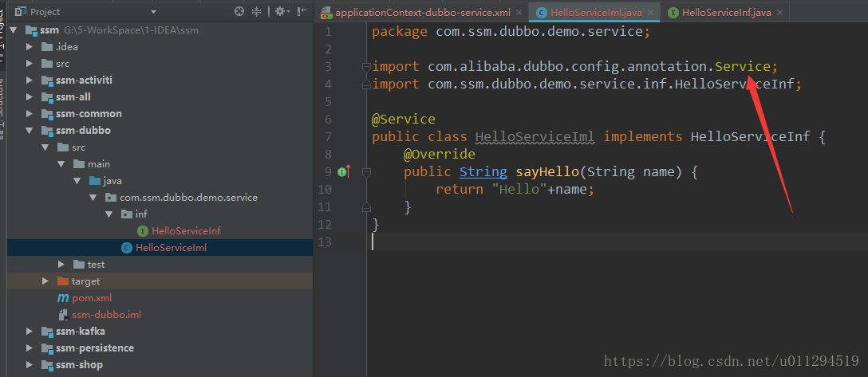Viewport: 868px width, 377px height.
Task: Click the XML file icon on first tab
Action: point(326,12)
